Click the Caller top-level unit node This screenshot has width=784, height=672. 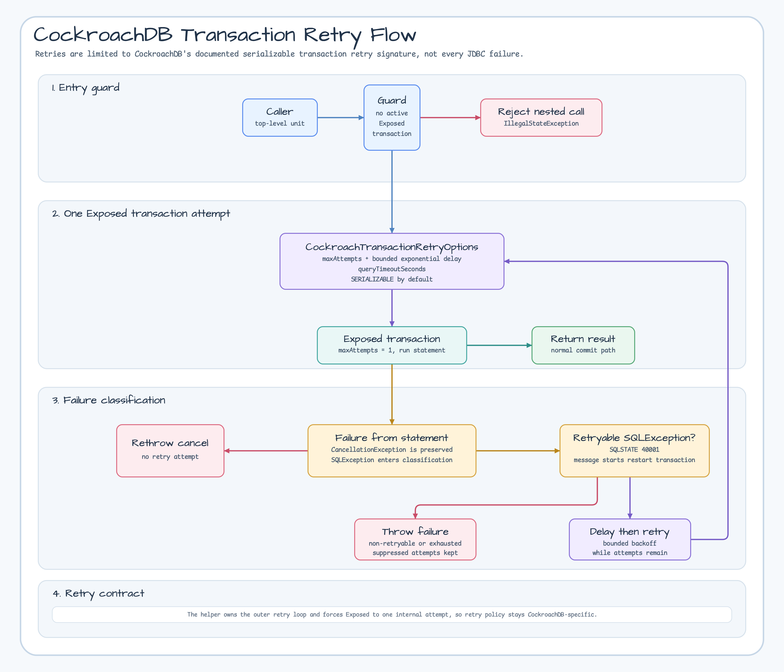tap(280, 118)
